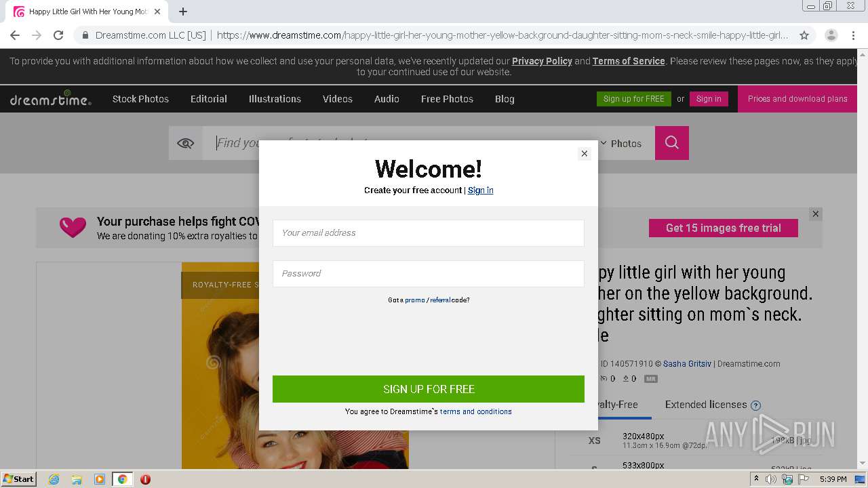Click the Chrome taskbar icon
The image size is (868, 488).
tap(122, 479)
